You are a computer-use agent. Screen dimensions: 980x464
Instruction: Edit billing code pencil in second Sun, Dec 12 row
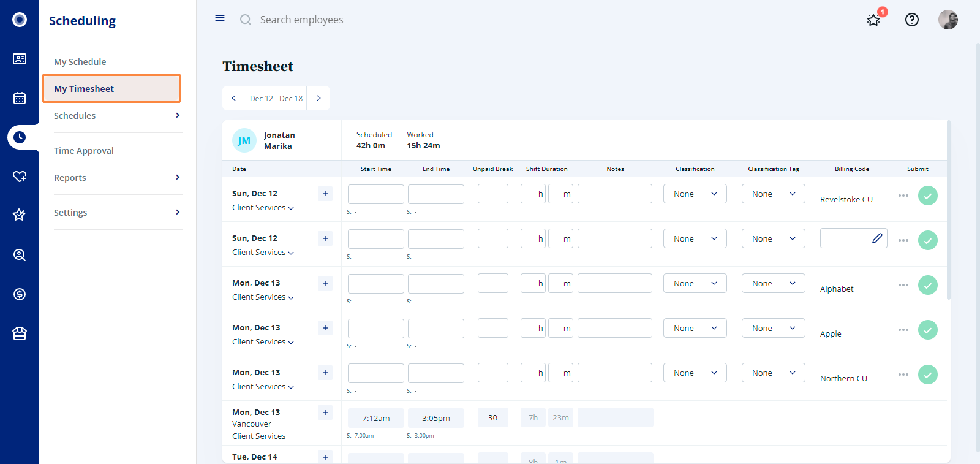(877, 238)
